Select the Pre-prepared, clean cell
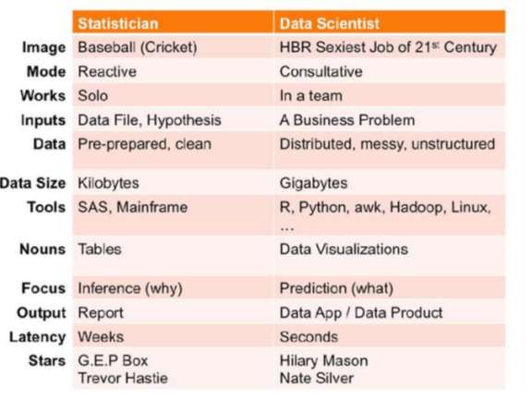This screenshot has width=532, height=400. (173, 151)
